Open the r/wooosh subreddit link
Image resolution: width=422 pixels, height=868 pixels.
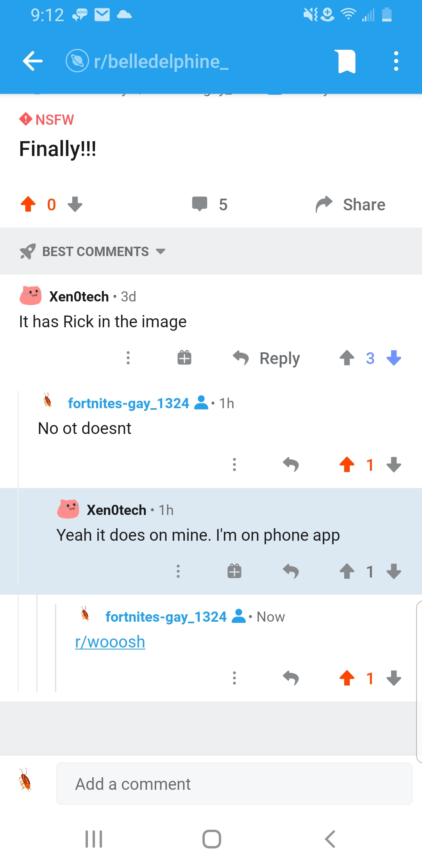click(110, 642)
